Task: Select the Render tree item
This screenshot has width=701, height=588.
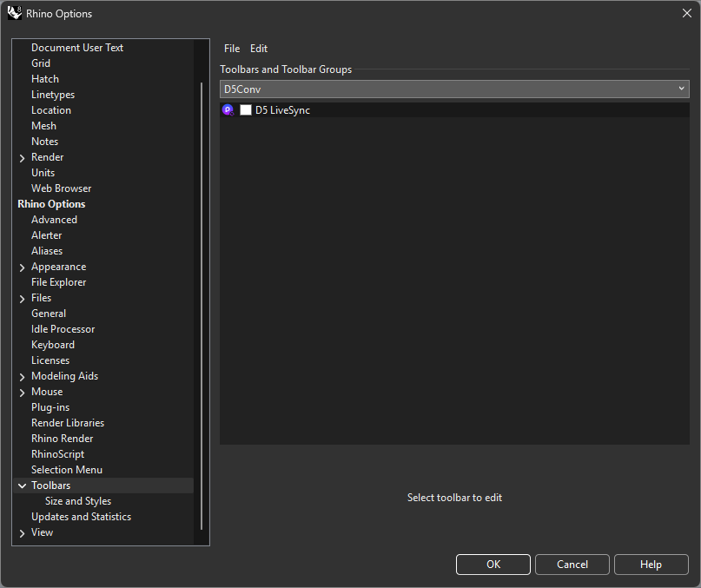Action: click(48, 157)
